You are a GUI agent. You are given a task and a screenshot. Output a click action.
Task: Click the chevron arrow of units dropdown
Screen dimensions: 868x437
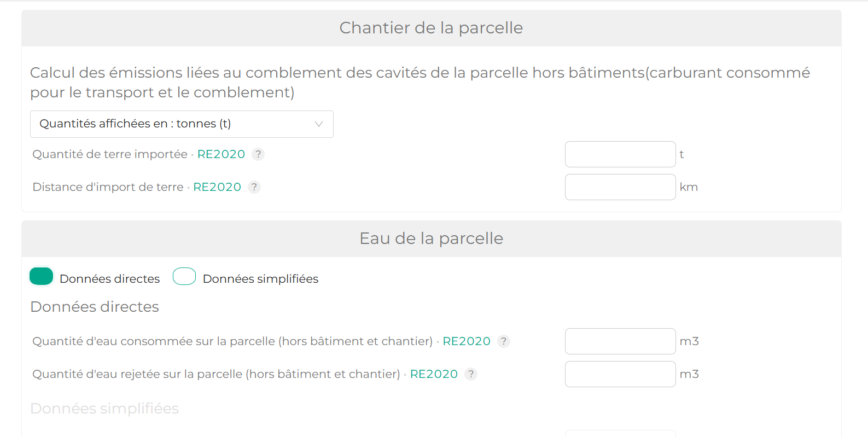[319, 124]
